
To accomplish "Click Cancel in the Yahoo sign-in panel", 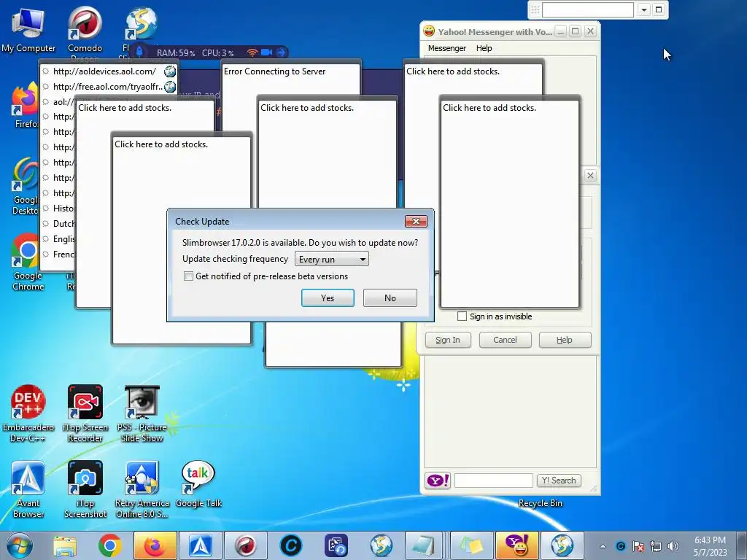I will (x=505, y=340).
